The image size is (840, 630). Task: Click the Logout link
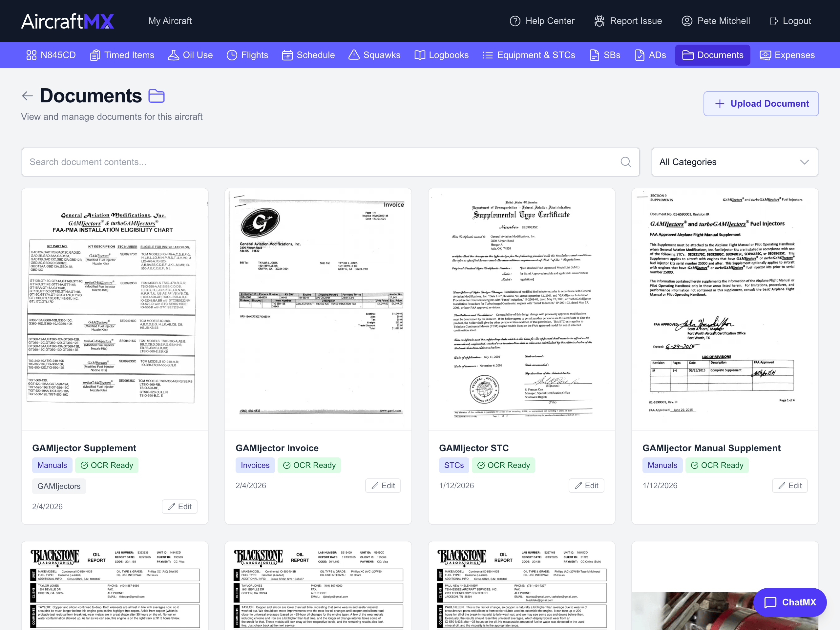790,21
